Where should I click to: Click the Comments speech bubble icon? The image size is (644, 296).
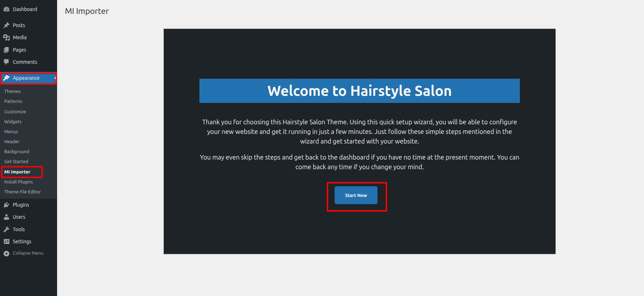coord(6,62)
